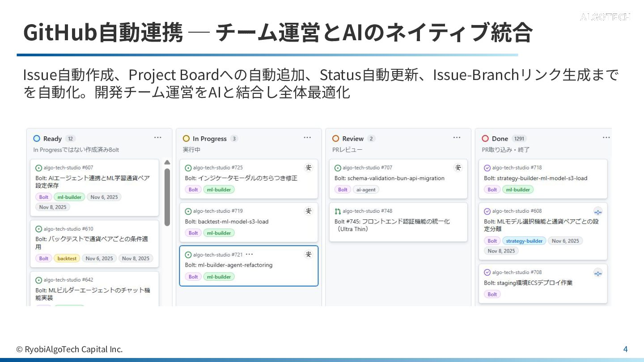Click the open-issue icon on card #642
This screenshot has width=644, height=362.
[x=39, y=280]
